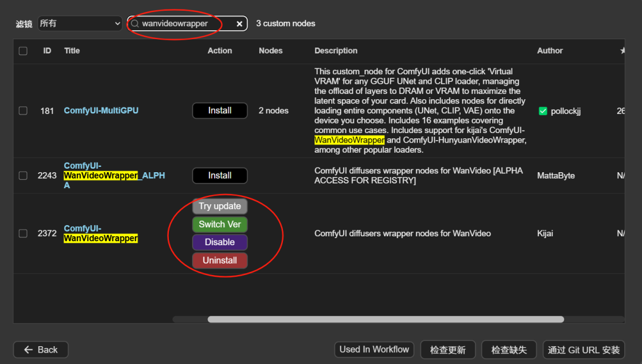Screen dimensions: 642x364
Task: Tick the checkbox for row 2372
Action: [x=23, y=233]
